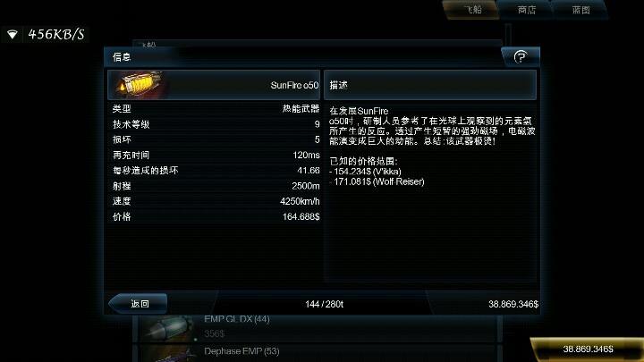Click the 返回 back button
Screen dimensions: 644x362
pyautogui.click(x=139, y=304)
